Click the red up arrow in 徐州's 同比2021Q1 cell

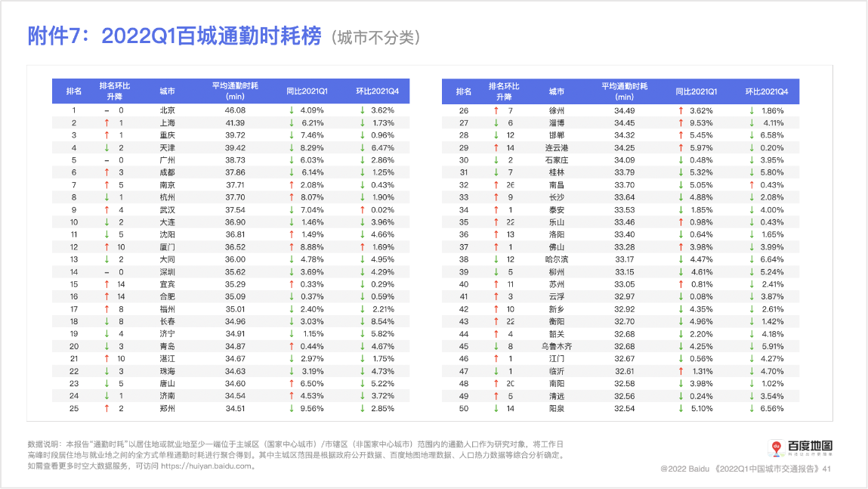(x=681, y=111)
